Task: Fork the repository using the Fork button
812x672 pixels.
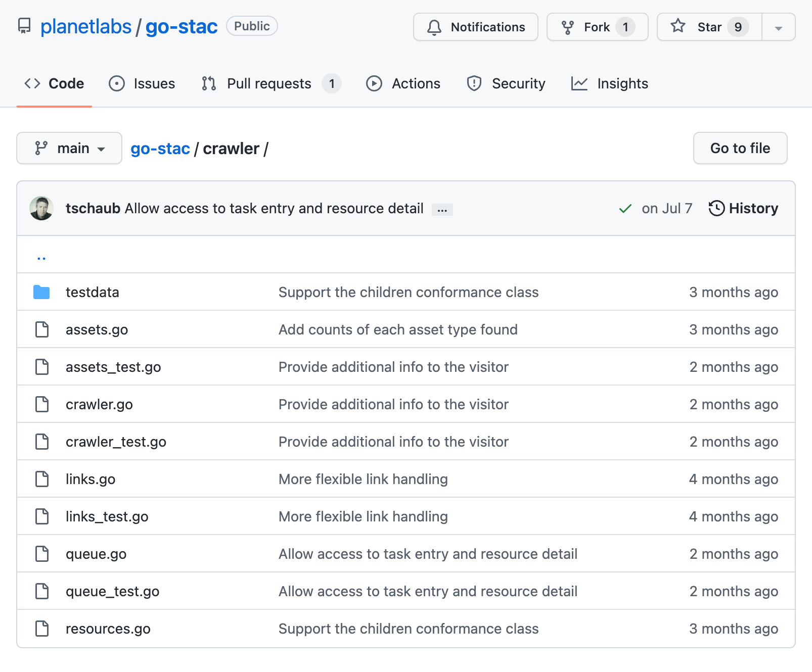Action: tap(598, 27)
